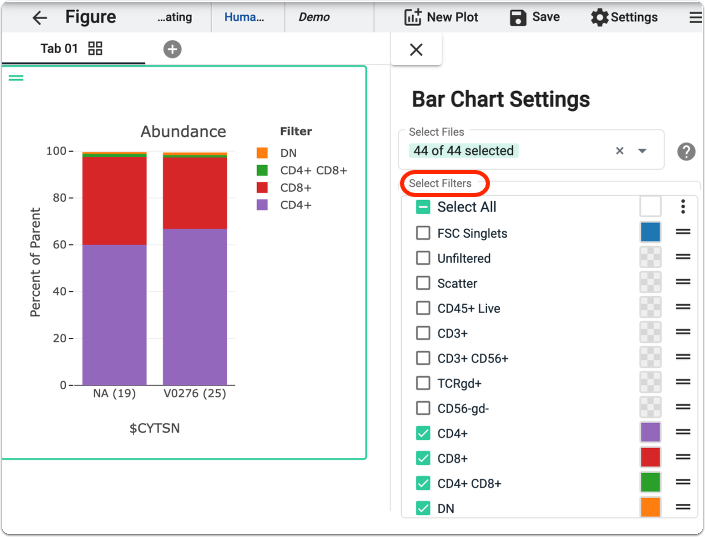705x537 pixels.
Task: Click the CD56-gd- reorder handle
Action: [683, 407]
